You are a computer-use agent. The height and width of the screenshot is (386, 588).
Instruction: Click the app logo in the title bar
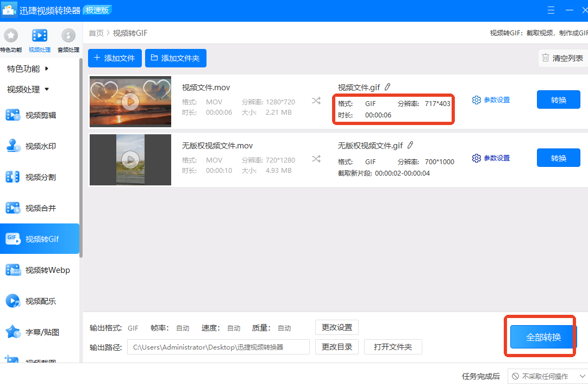(9, 10)
